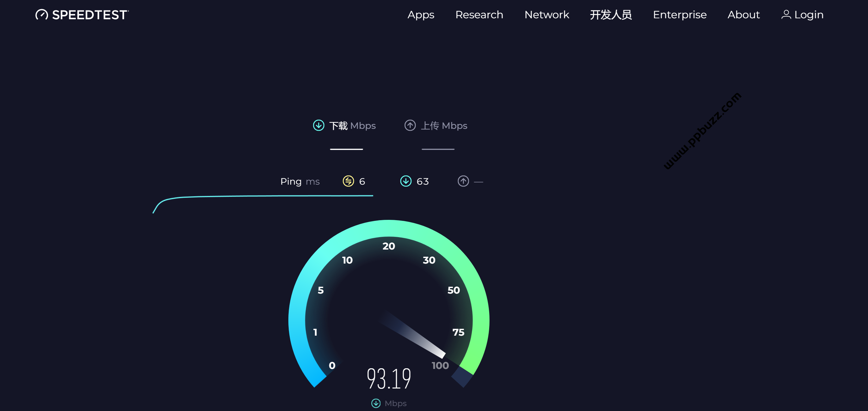Expand the Research menu dropdown
The width and height of the screenshot is (868, 411).
point(479,14)
